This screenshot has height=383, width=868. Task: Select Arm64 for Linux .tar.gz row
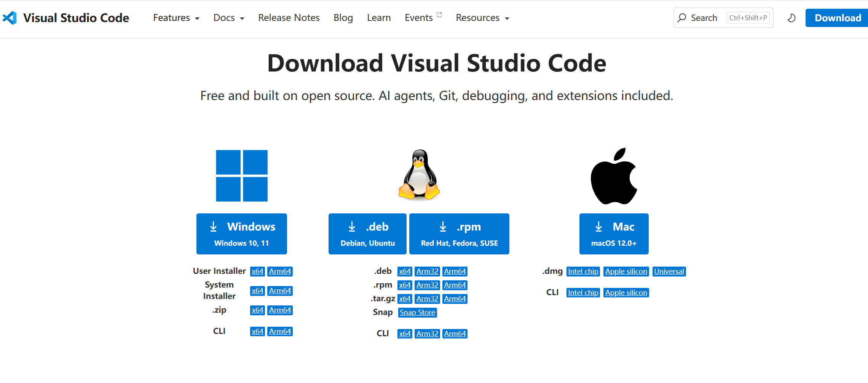pyautogui.click(x=455, y=299)
